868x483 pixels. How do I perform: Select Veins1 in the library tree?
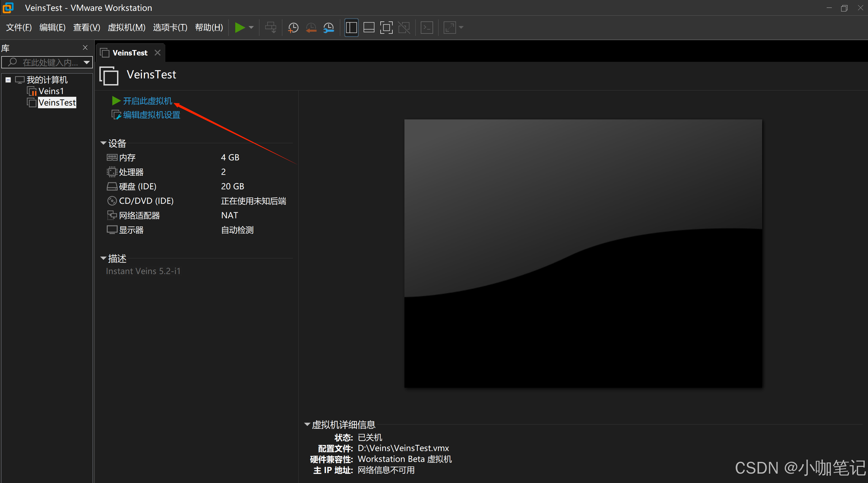pyautogui.click(x=51, y=91)
